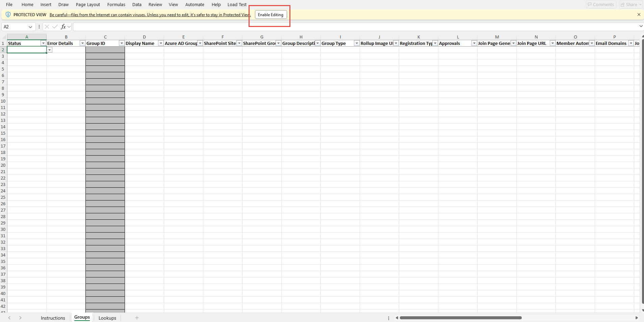The width and height of the screenshot is (644, 322).
Task: Switch to the Insert ribbon tab
Action: pos(46,4)
